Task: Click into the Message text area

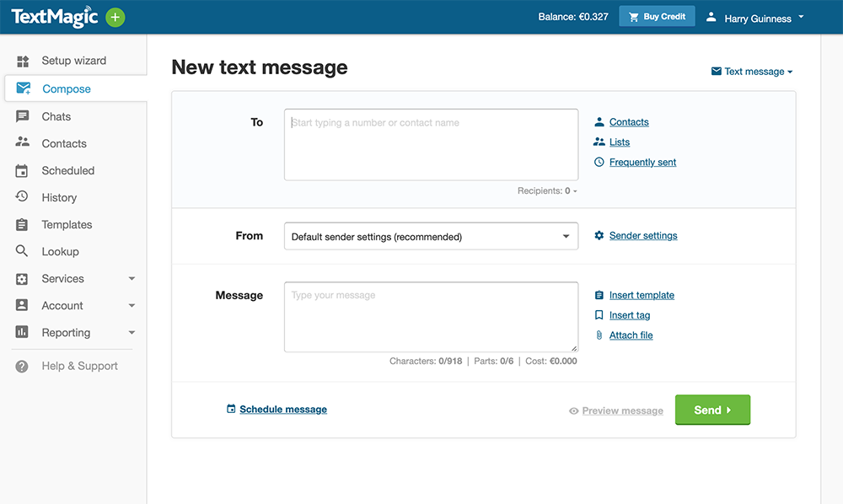Action: (x=431, y=317)
